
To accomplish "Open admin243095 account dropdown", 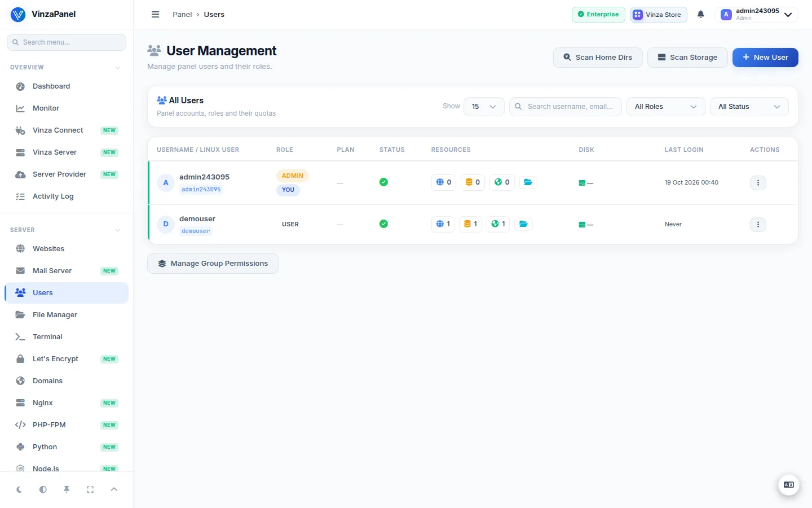I will (757, 15).
